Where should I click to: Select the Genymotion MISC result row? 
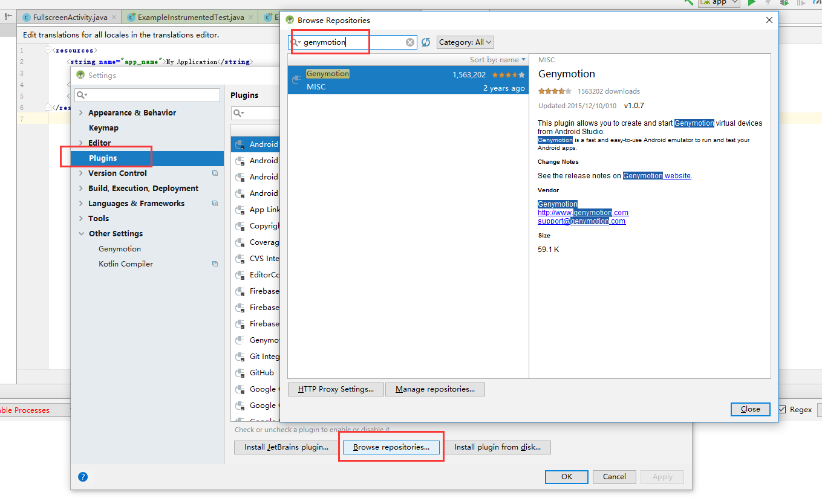click(x=408, y=80)
